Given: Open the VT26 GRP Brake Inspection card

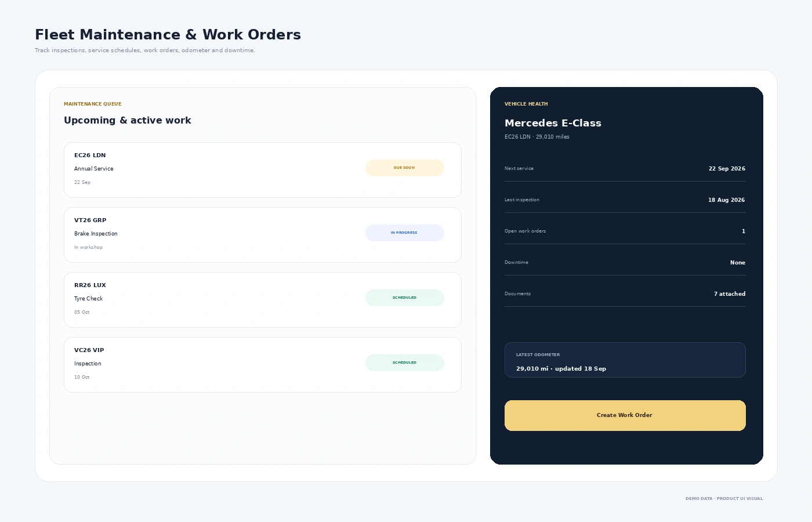Looking at the screenshot, I should click(x=263, y=235).
